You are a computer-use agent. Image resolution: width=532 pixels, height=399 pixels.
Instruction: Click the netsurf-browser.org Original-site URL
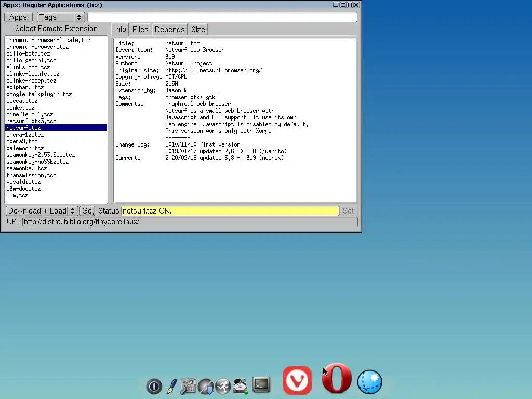(x=214, y=70)
